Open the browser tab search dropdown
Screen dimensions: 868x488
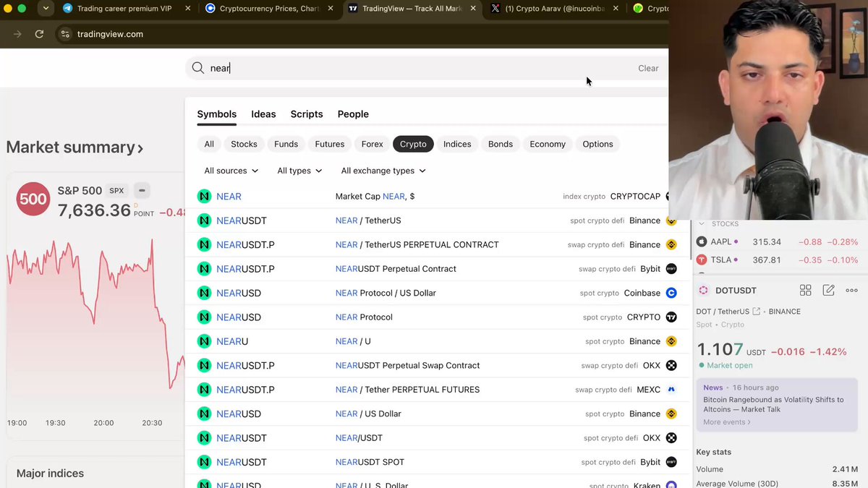pos(46,9)
